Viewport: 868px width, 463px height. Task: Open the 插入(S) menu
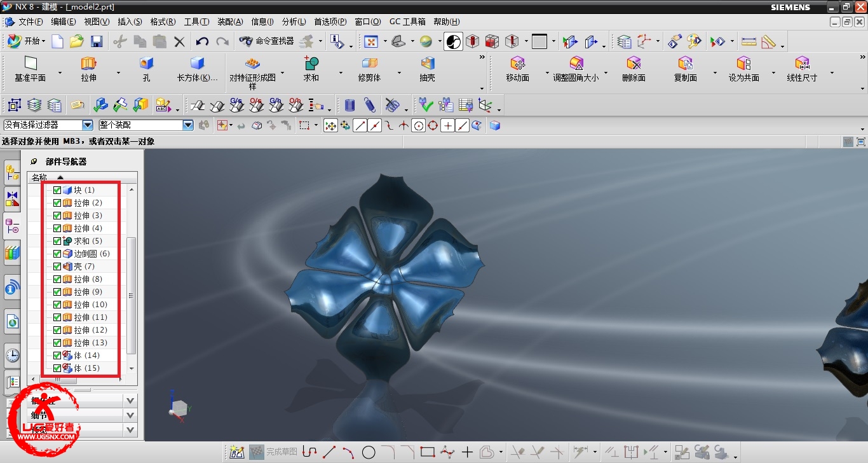tap(130, 22)
